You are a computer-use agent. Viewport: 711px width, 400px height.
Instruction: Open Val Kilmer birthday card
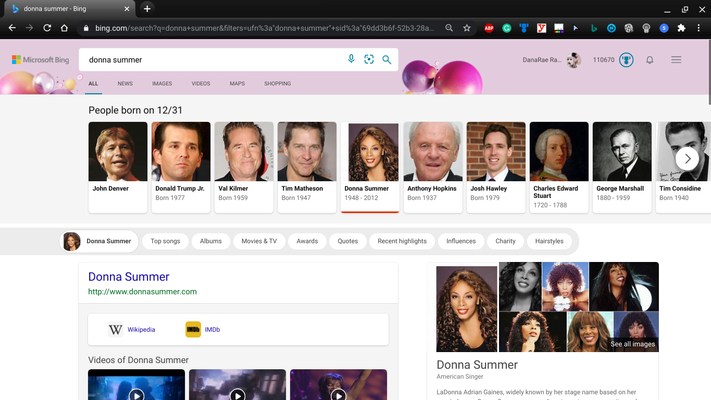244,167
